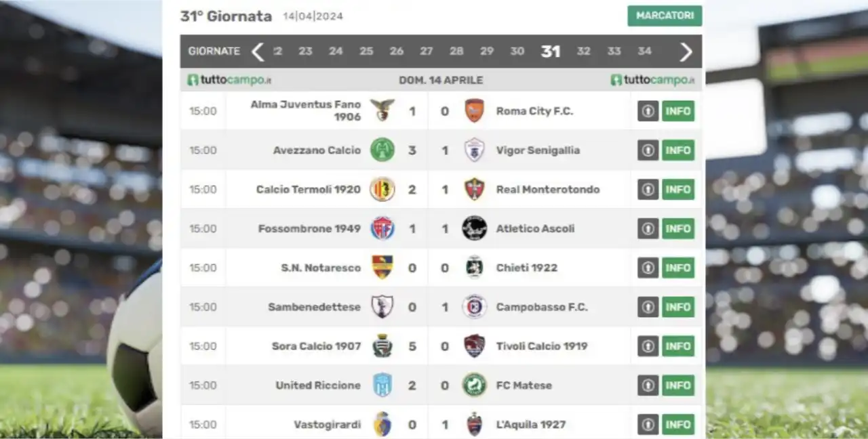Switch to giornata 25

pyautogui.click(x=366, y=51)
